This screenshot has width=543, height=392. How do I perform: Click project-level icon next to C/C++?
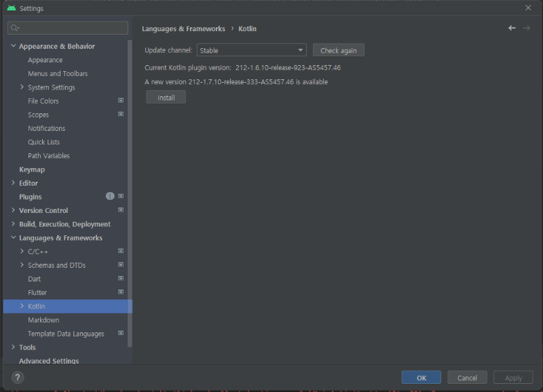tap(121, 251)
